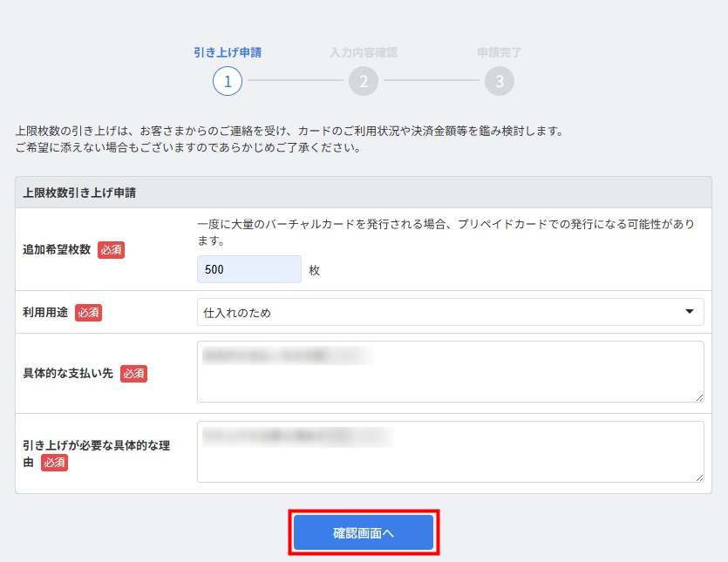
Task: Click the step 3 circle indicator
Action: 500,81
